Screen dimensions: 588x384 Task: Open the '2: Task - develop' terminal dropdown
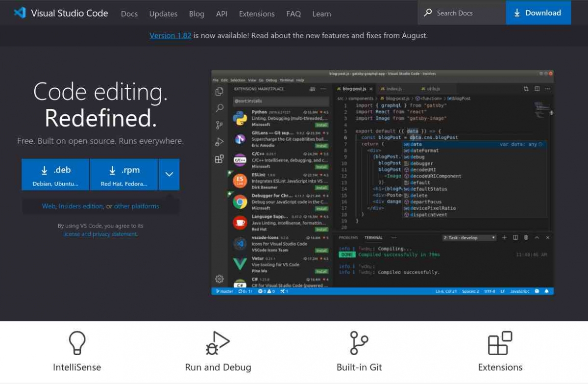pos(468,237)
